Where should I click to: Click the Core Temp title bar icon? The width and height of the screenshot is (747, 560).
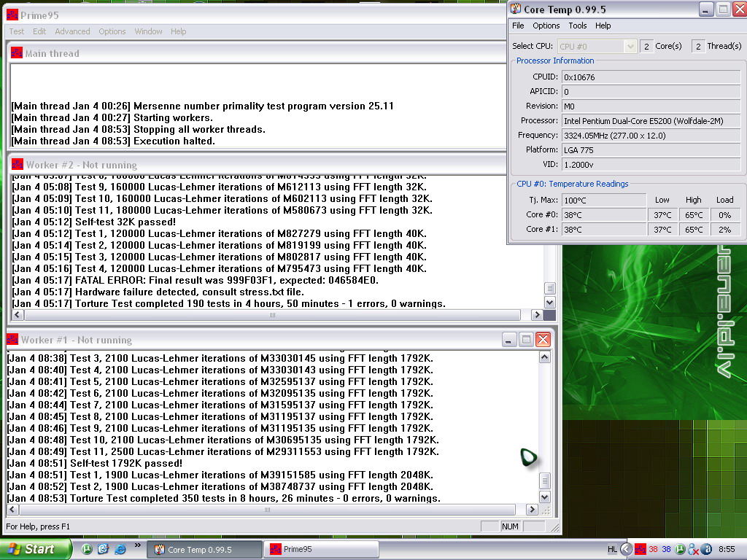516,9
